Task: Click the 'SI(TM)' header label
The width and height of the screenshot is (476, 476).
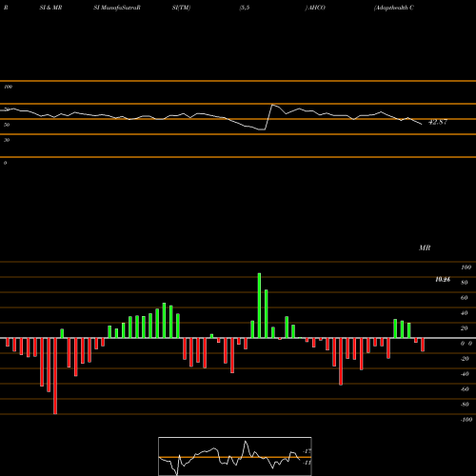Action: pyautogui.click(x=181, y=8)
